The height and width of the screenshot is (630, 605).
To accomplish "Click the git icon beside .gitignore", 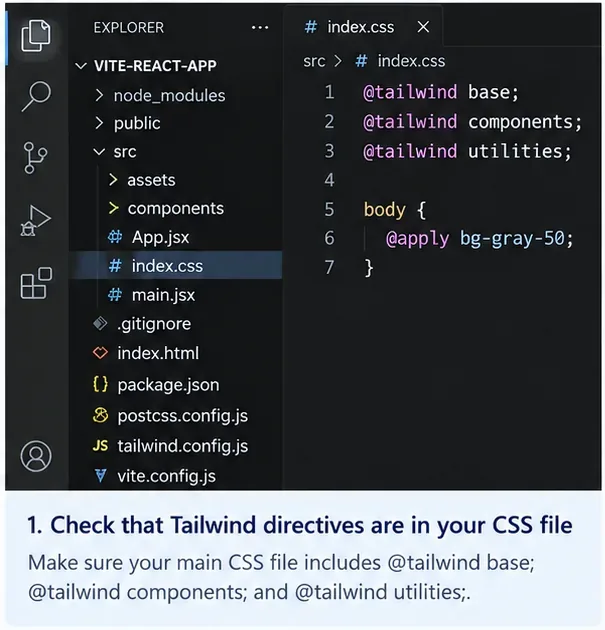I will pos(100,323).
